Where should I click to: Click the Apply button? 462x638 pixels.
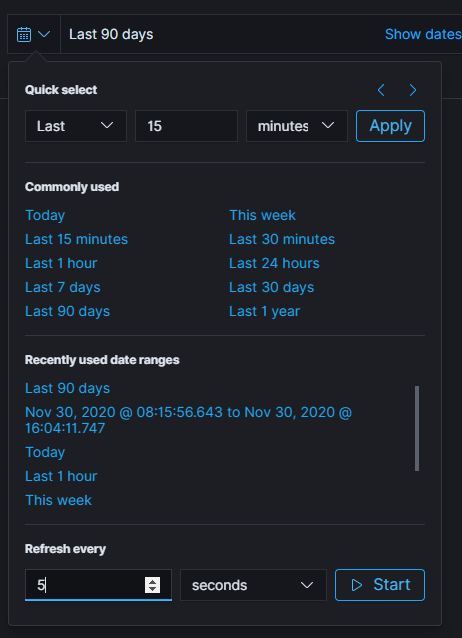point(390,126)
